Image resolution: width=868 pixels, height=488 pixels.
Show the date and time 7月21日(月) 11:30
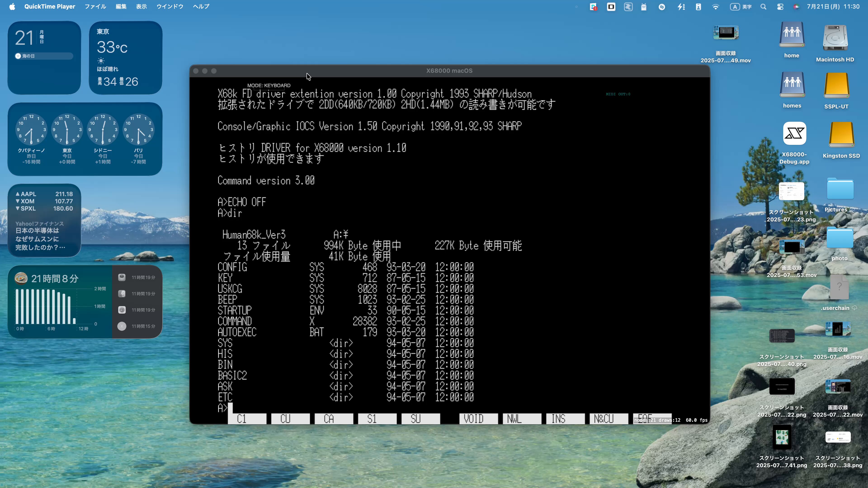[x=833, y=7]
